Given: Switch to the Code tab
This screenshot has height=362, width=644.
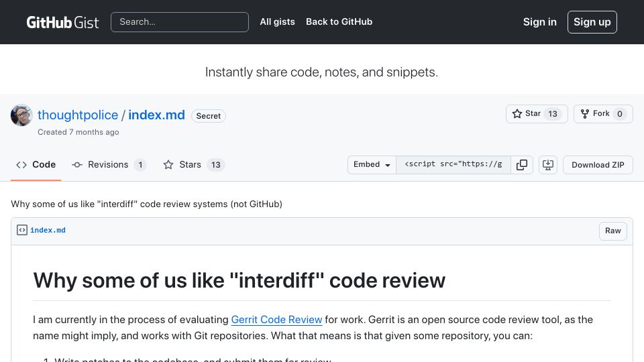Looking at the screenshot, I should pos(36,165).
